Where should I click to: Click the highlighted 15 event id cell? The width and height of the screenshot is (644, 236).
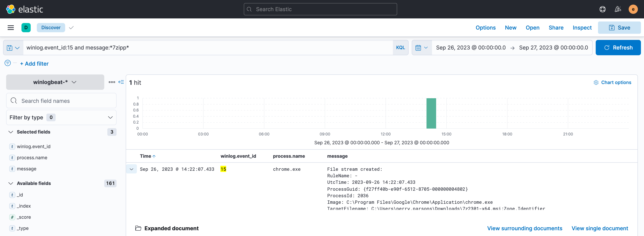coord(223,169)
